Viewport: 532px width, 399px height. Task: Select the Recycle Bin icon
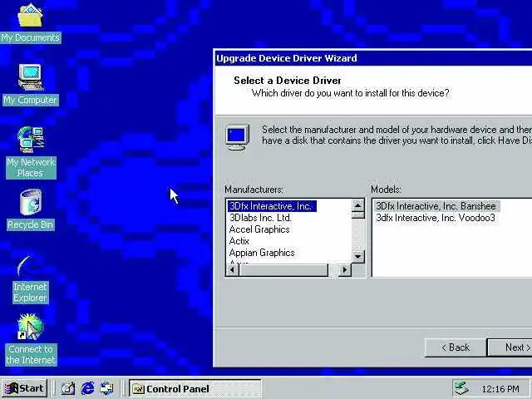point(30,209)
